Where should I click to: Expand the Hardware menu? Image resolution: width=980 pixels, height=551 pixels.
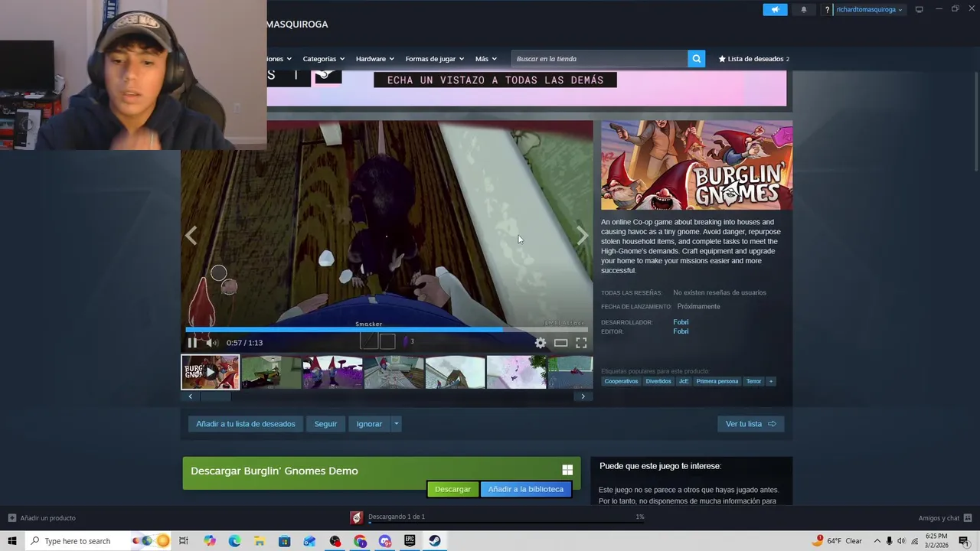[374, 59]
